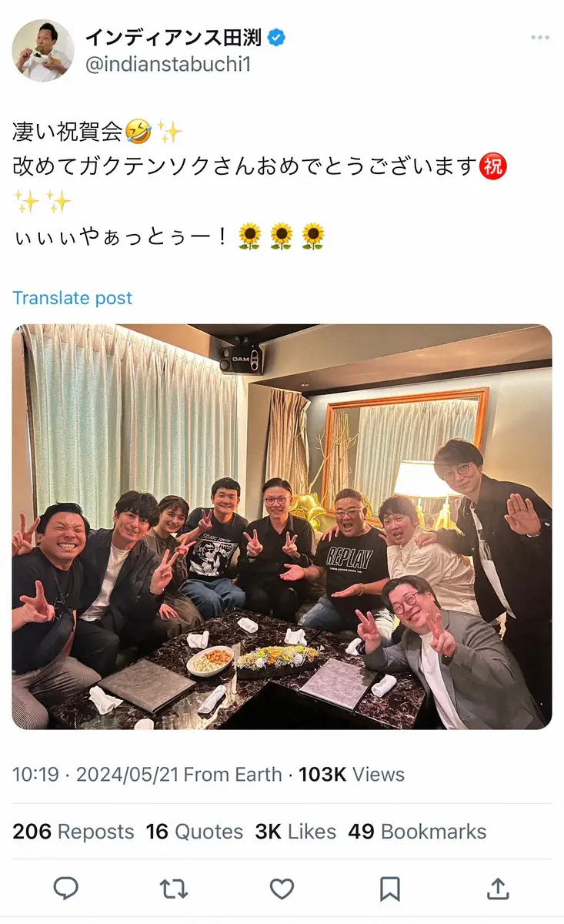564x924 pixels.
Task: Repost this tweet via retweet icon
Action: click(x=174, y=889)
